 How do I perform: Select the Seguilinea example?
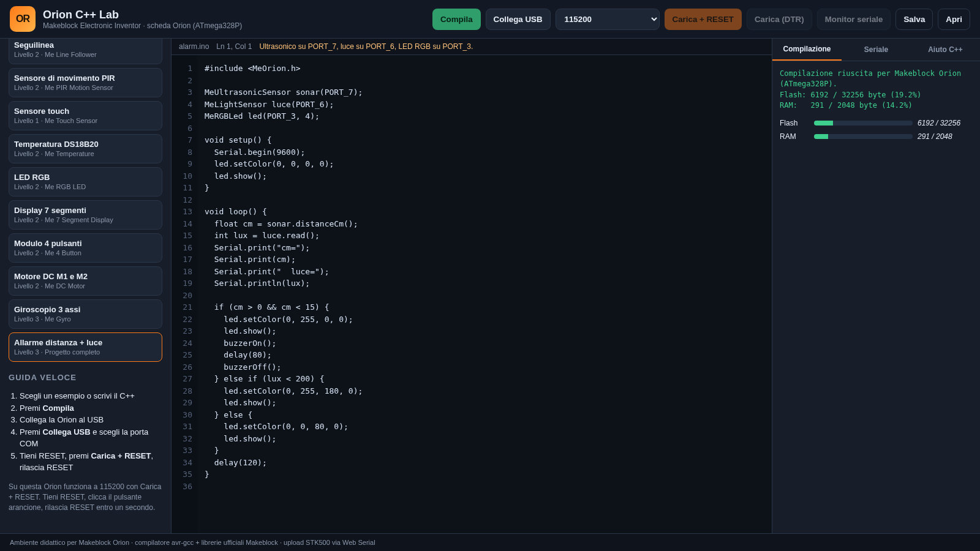coord(85,51)
